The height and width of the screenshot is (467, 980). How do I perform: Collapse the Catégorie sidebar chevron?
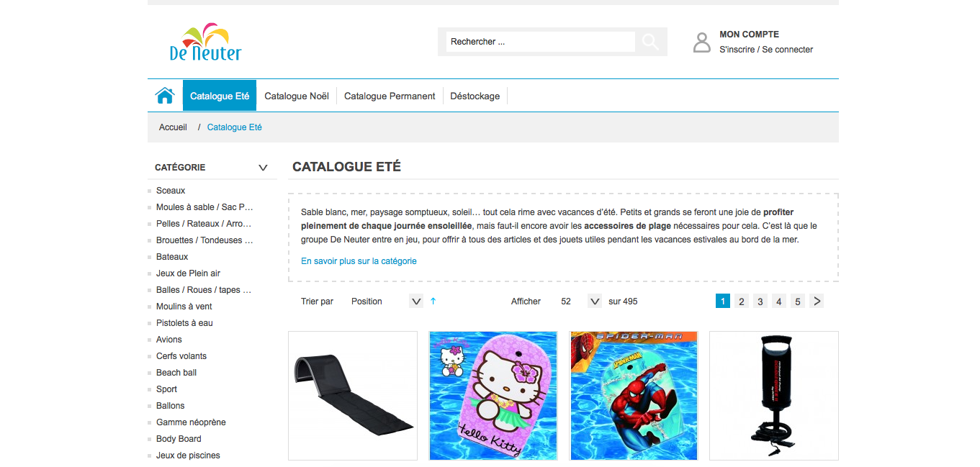point(263,168)
